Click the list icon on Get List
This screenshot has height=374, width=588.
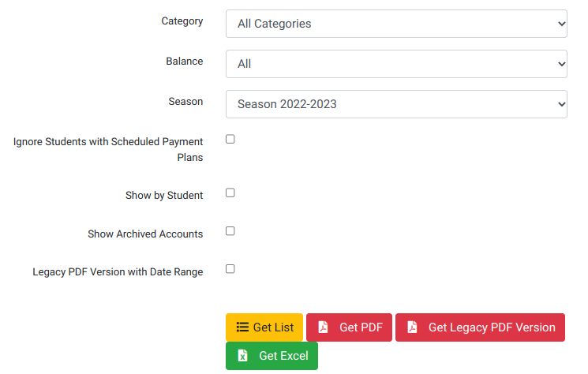[242, 327]
